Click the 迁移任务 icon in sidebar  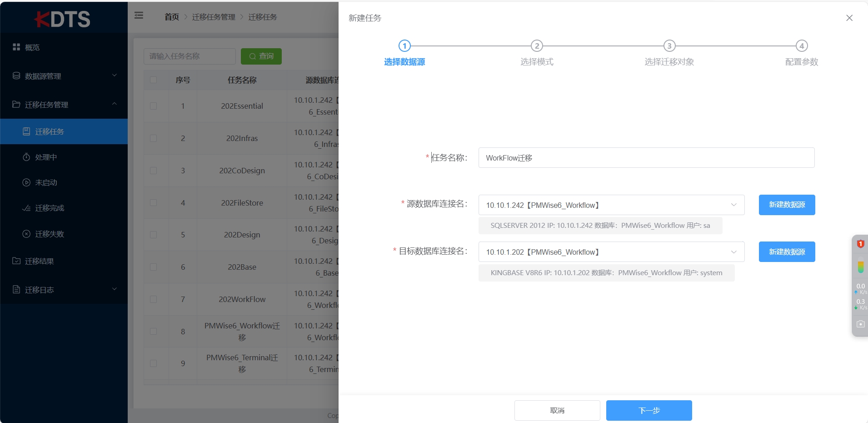tap(26, 131)
